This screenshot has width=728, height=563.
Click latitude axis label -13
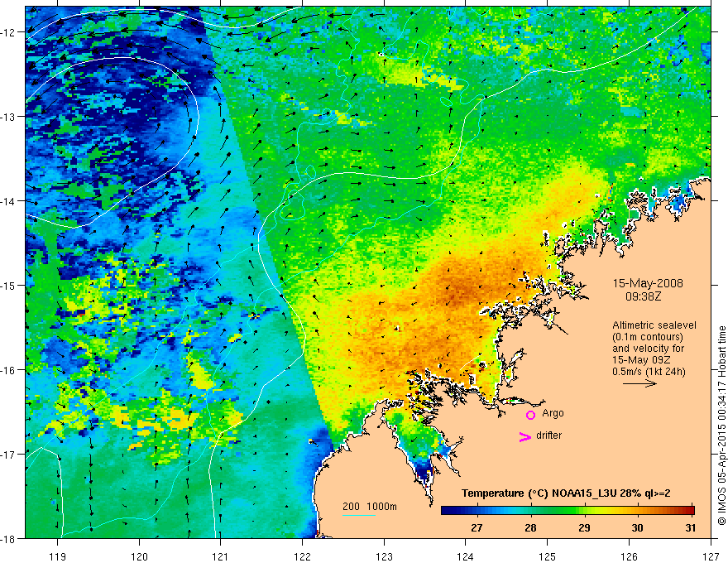(x=9, y=117)
